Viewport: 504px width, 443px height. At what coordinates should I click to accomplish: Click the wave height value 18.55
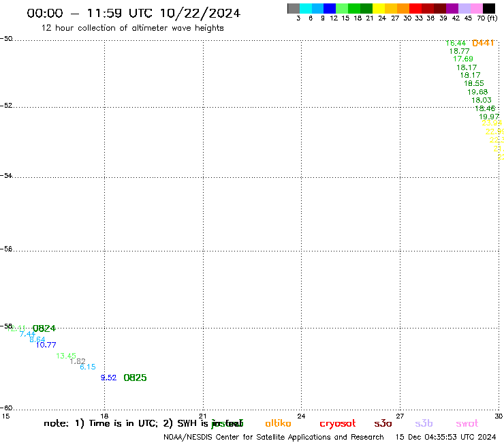click(474, 83)
